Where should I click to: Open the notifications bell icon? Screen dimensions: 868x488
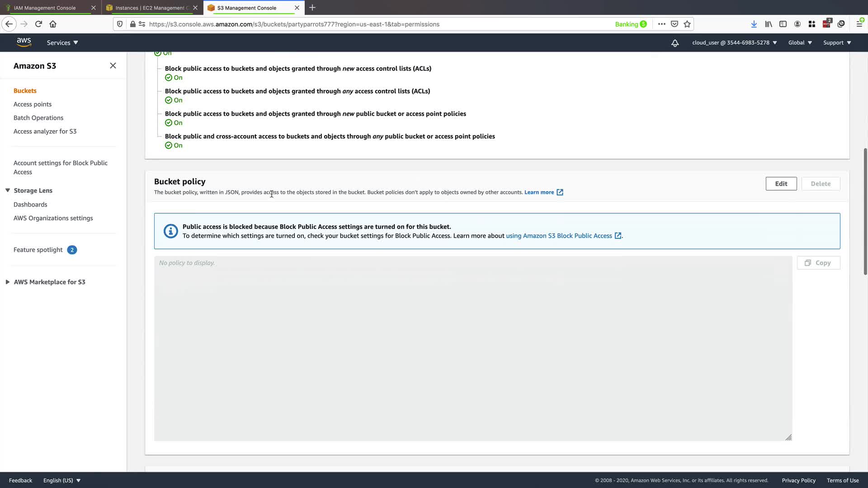pyautogui.click(x=675, y=43)
